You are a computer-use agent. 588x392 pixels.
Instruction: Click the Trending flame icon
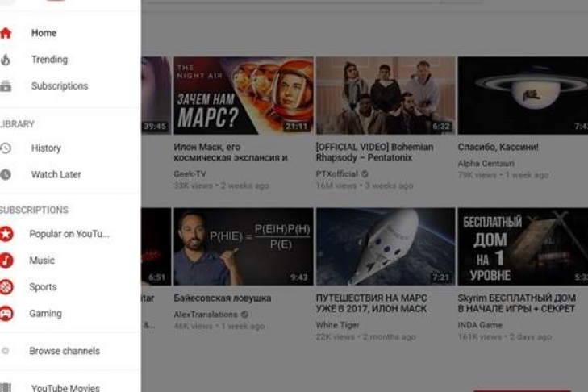[6, 60]
